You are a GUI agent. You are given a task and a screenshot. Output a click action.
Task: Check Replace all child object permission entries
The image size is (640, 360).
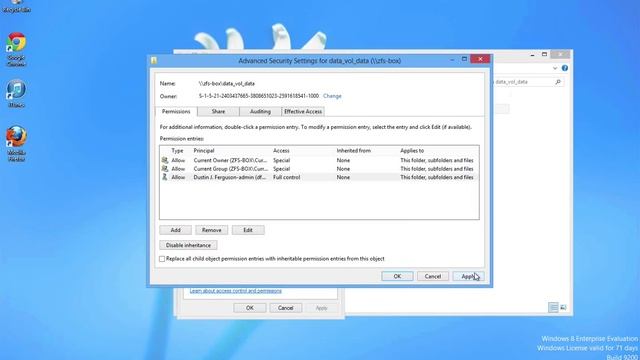162,259
